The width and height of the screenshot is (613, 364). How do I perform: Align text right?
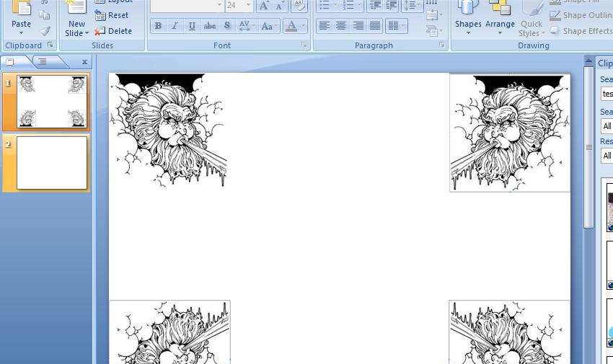point(358,26)
